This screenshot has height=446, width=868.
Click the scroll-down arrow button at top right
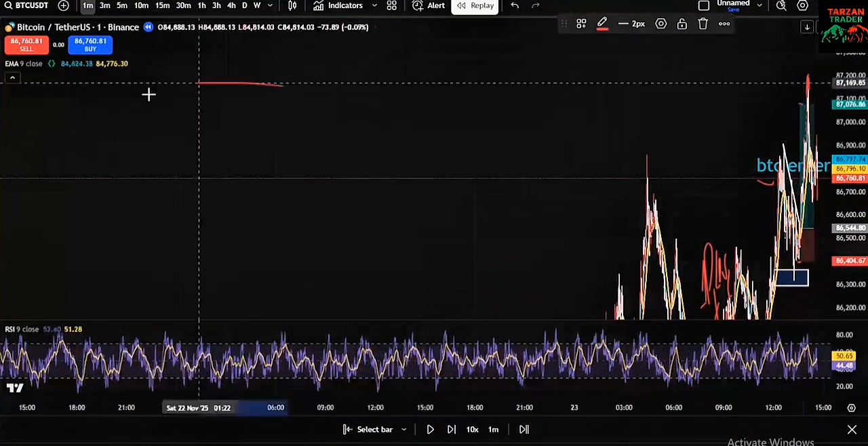(x=807, y=27)
